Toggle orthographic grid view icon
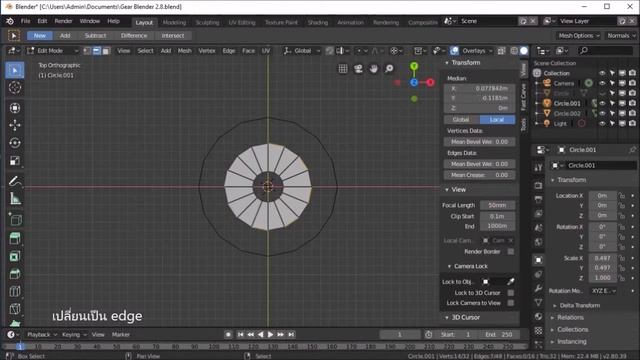Image resolution: width=640 pixels, height=360 pixels. 343,69
